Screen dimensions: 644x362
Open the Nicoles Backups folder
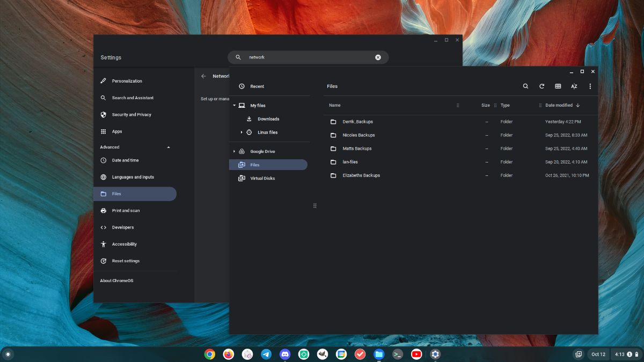point(359,135)
